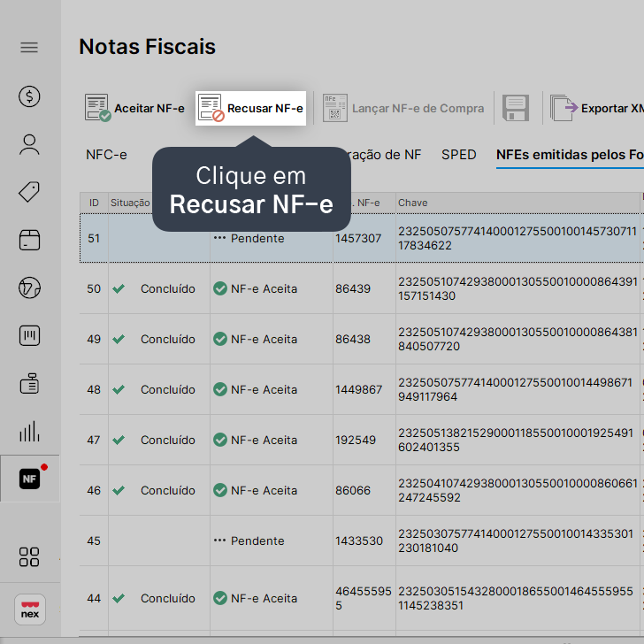
Task: Open the products tag icon
Action: point(29,192)
